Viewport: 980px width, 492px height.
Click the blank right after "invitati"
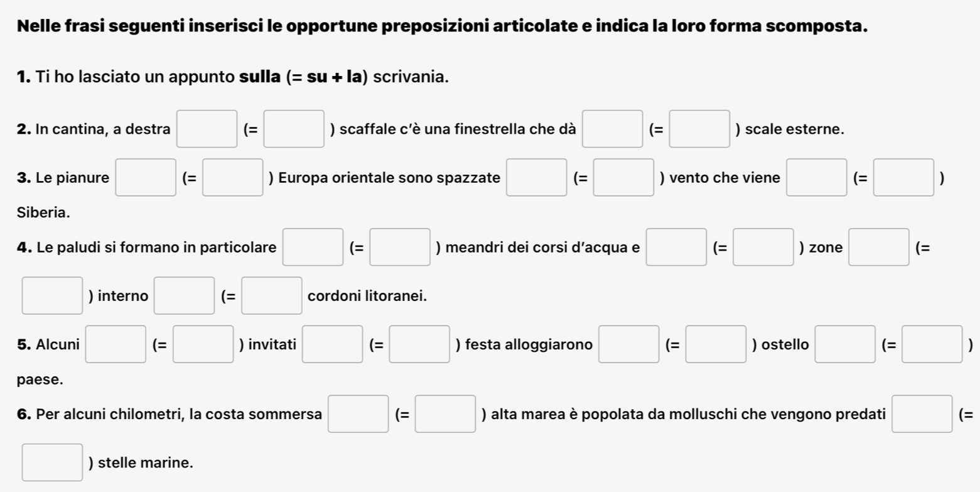[333, 344]
